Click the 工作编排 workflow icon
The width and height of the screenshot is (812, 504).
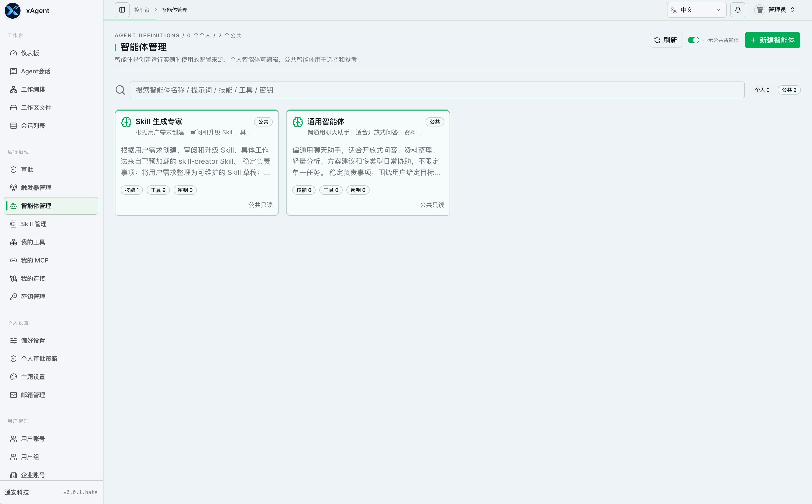click(x=13, y=89)
